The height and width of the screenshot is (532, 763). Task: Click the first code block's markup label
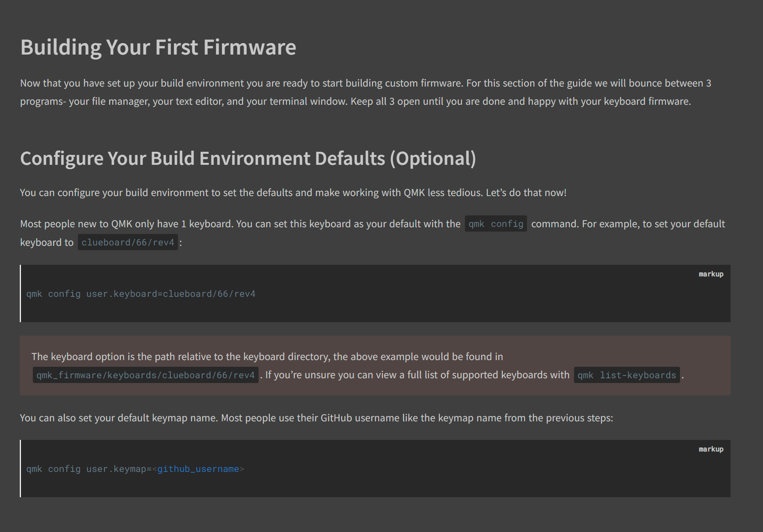710,274
